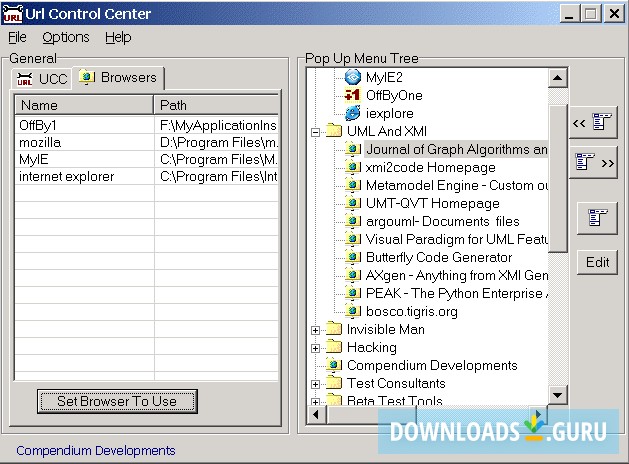Select UMT-QVT Homepage tree item
This screenshot has height=464, width=629.
432,203
